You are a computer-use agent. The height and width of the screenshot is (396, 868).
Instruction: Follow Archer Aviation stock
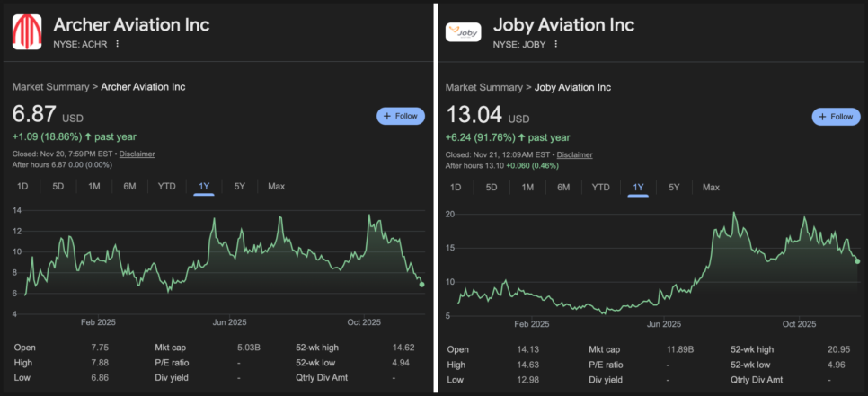click(x=400, y=116)
